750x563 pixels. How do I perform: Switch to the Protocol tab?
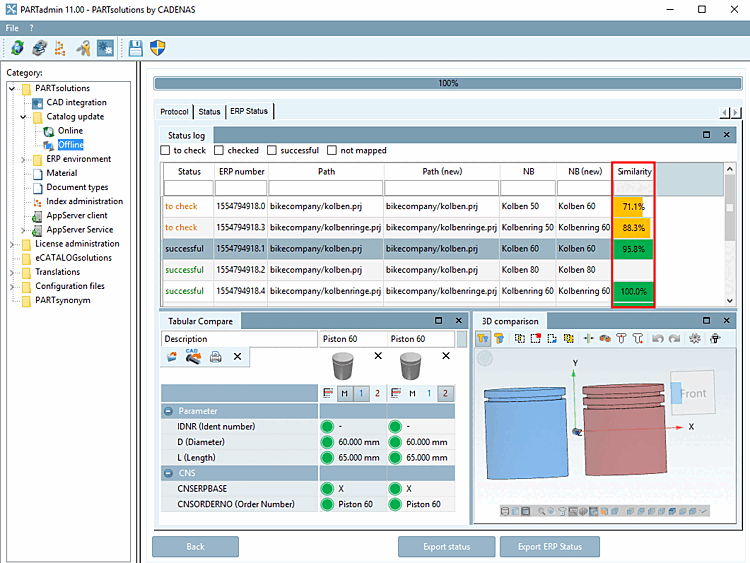point(174,111)
